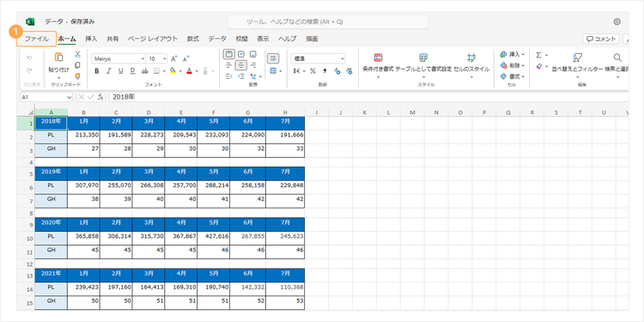
Task: Click the Cut scissors icon
Action: click(77, 54)
